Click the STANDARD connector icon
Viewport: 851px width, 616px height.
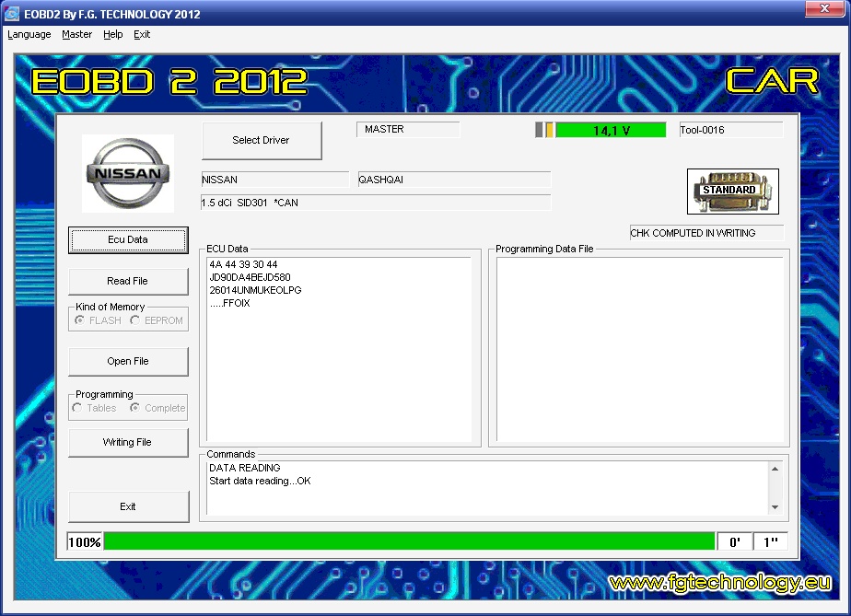tap(733, 192)
